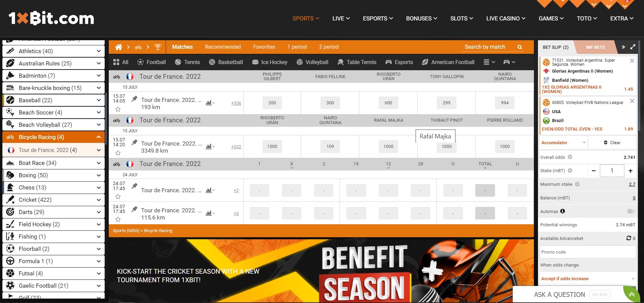Click the stake amount input field
Screen dimensions: 644x303
[612, 171]
